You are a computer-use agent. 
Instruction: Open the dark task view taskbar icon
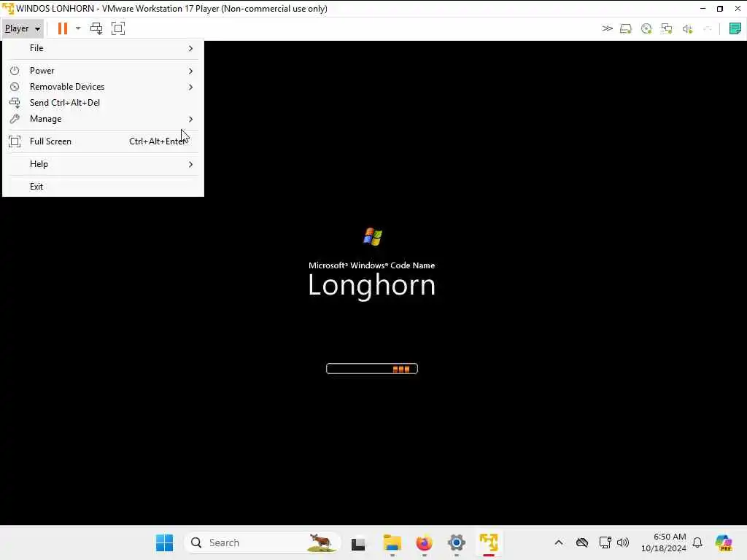point(358,543)
